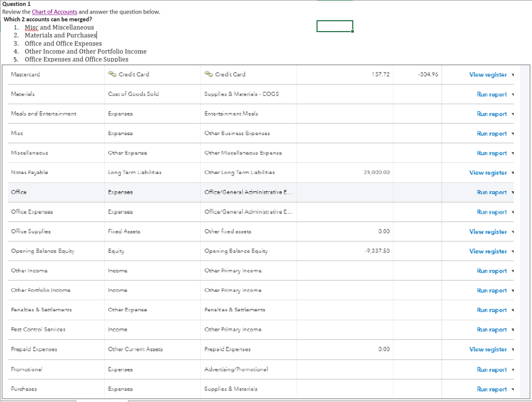Run report for Penalties & Settlements
This screenshot has width=532, height=402.
pos(492,310)
